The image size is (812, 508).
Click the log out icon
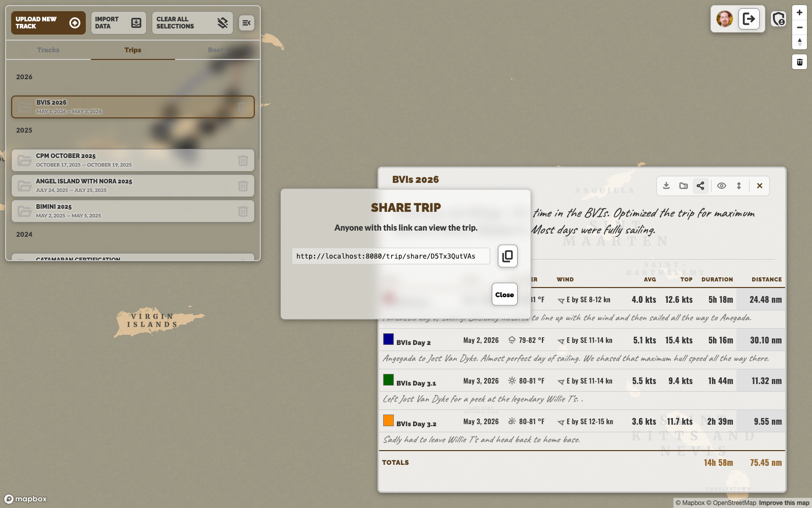point(749,19)
